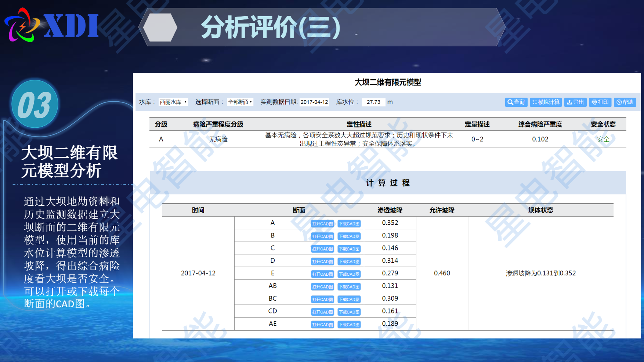The height and width of the screenshot is (362, 644).
Task: Click the 安全 safety status text
Action: 603,139
